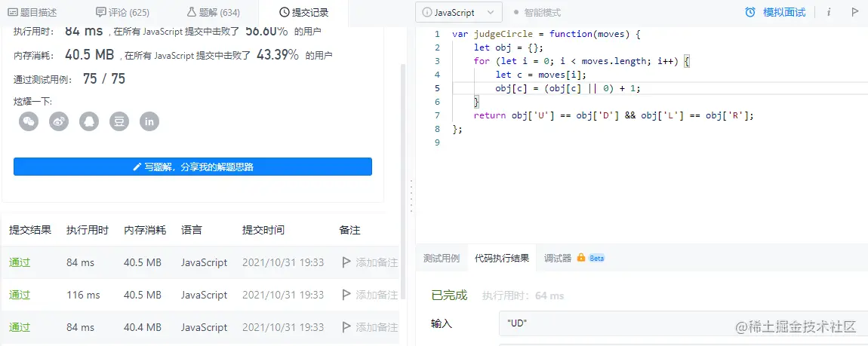Screen dimensions: 868x346
Task: Click the 已完成 status text
Action: click(x=449, y=295)
